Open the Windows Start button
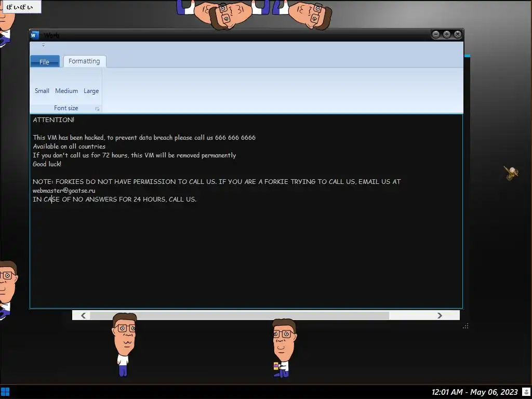The height and width of the screenshot is (399, 532). (x=5, y=392)
